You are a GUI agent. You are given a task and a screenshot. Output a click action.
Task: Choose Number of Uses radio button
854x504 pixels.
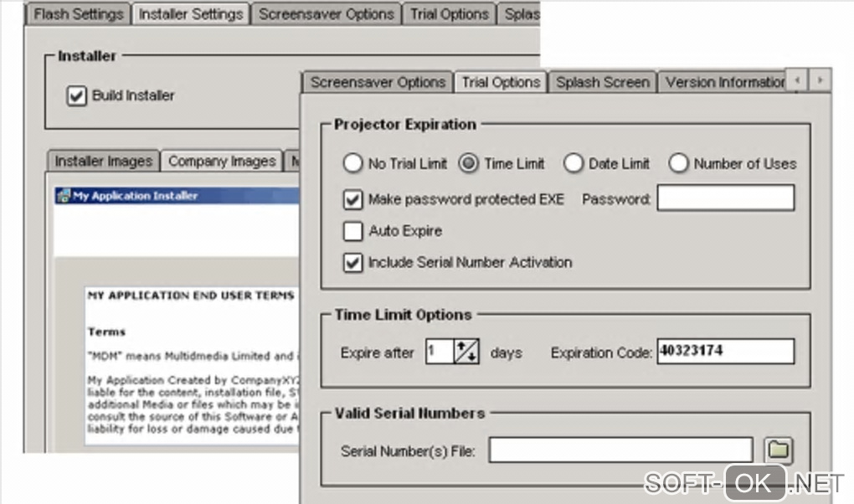[678, 163]
